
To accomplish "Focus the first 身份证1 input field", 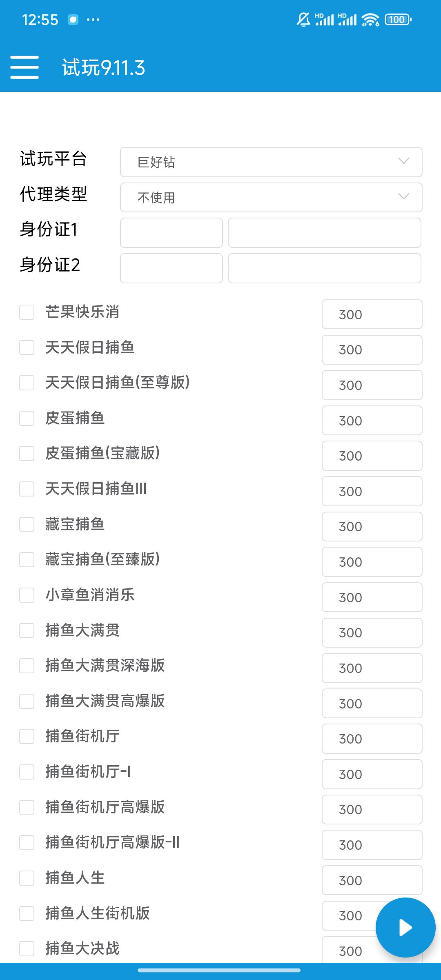I will pos(171,233).
